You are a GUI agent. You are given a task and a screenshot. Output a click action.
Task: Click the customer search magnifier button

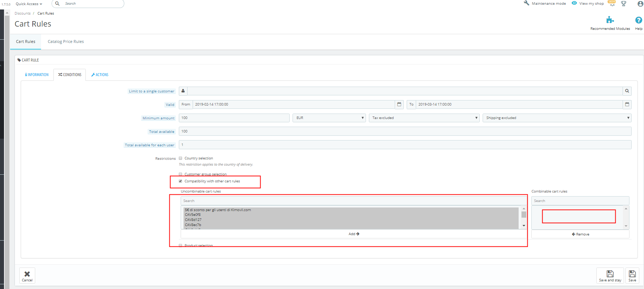(x=627, y=91)
